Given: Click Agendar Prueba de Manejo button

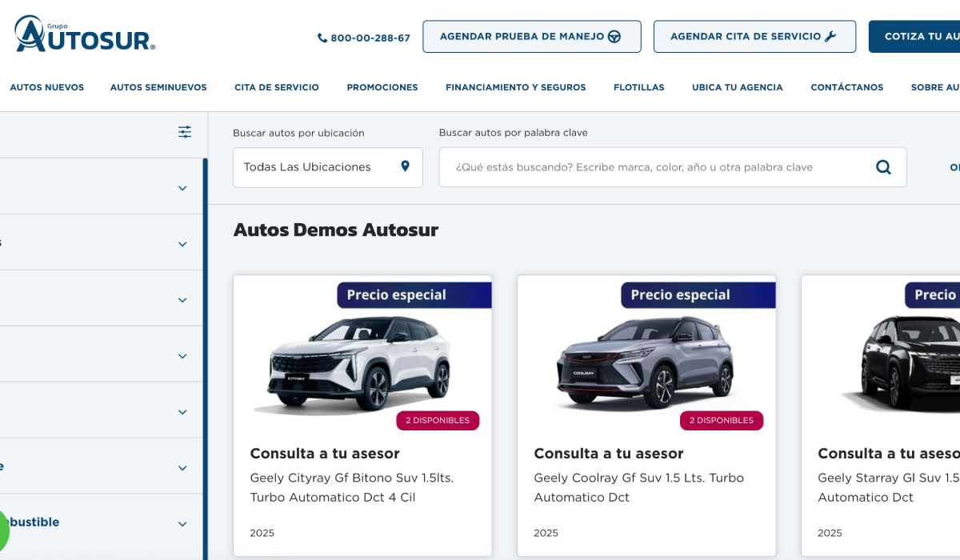Looking at the screenshot, I should [532, 37].
